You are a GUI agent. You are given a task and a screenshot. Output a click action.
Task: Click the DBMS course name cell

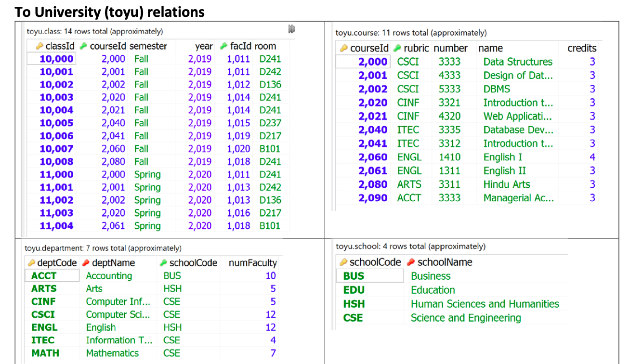[x=496, y=89]
